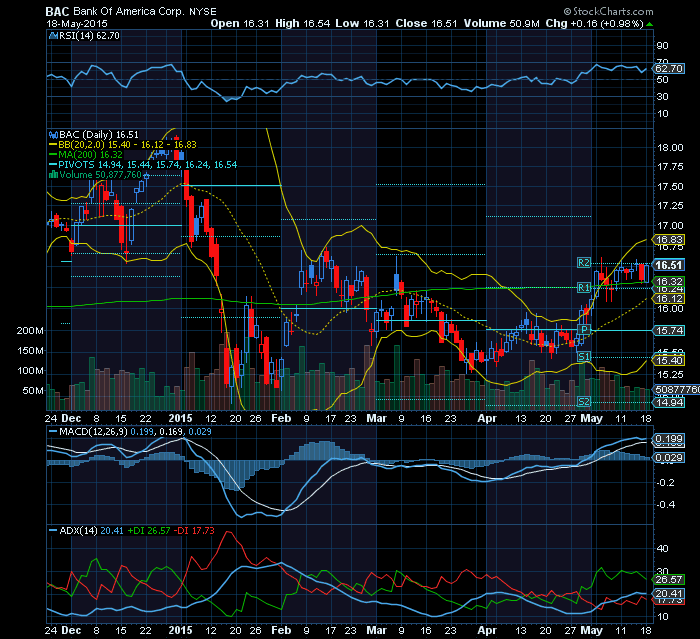700x639 pixels.
Task: Click the BAC (Daily) 16.51 legend text
Action: [x=99, y=135]
